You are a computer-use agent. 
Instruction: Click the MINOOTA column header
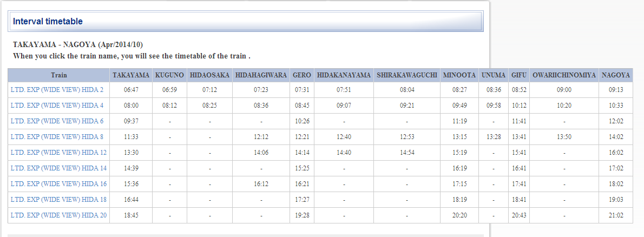459,75
